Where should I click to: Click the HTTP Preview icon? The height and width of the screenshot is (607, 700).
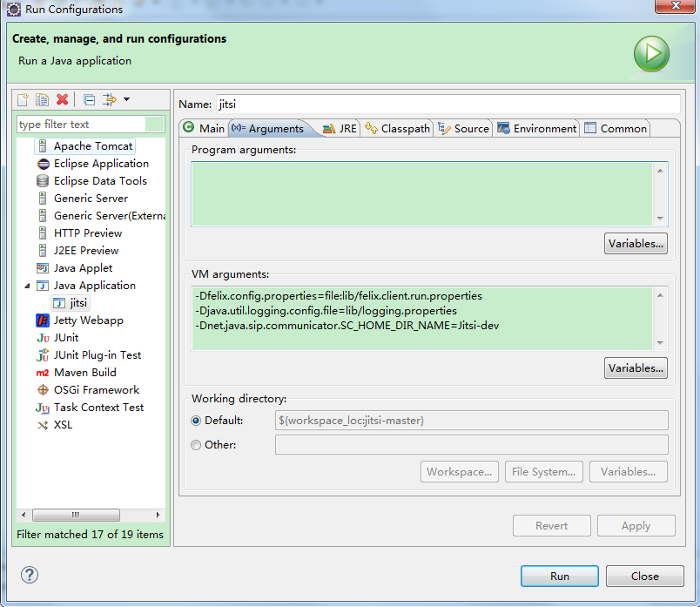pos(43,233)
